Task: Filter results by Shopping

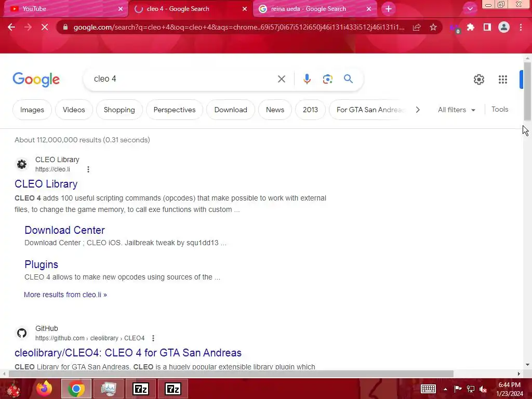Action: coord(119,110)
